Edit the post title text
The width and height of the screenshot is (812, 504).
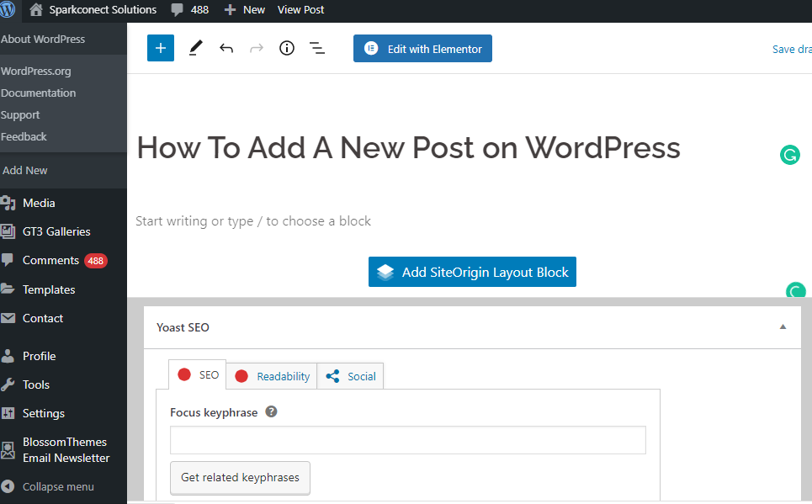408,147
